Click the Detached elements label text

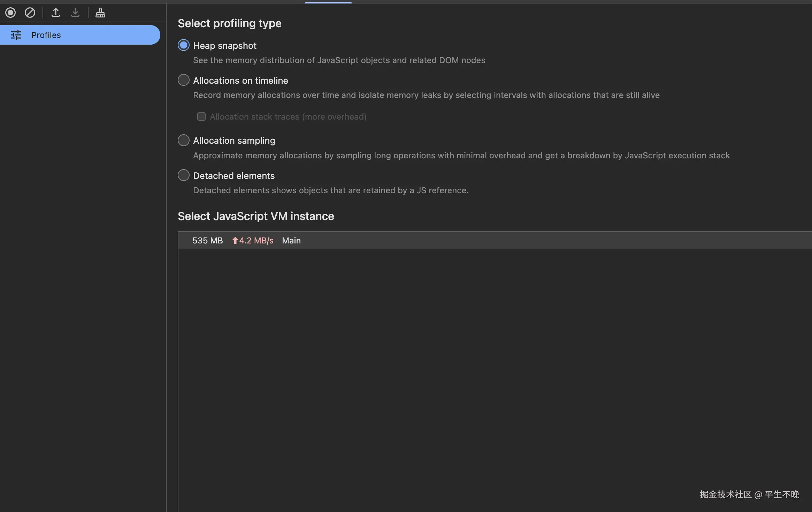point(234,176)
